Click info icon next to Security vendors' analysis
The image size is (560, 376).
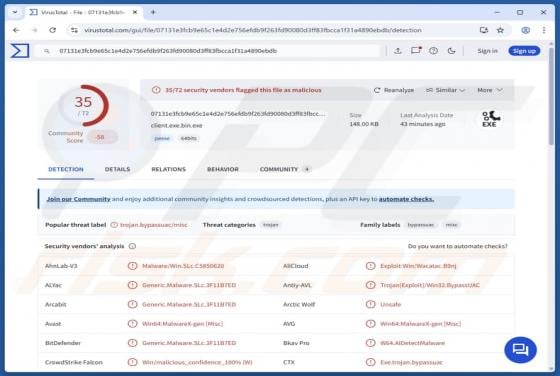[x=132, y=246]
